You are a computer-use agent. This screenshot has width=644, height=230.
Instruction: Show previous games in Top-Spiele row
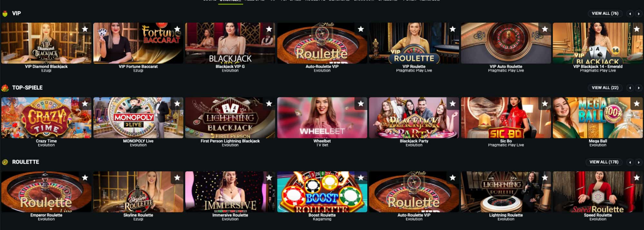point(630,88)
